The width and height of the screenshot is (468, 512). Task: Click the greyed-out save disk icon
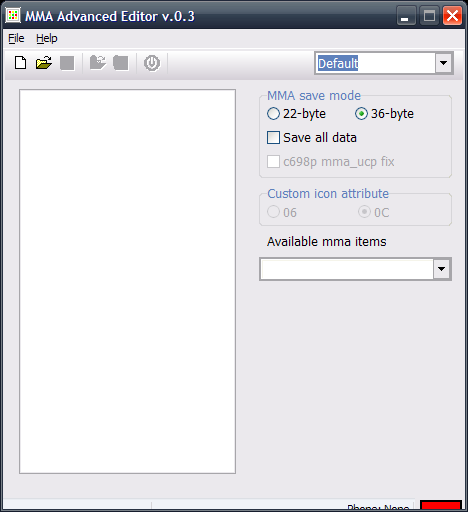(67, 63)
